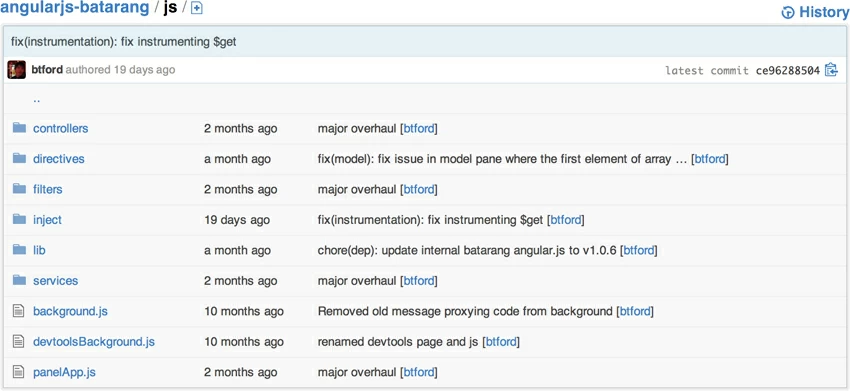The height and width of the screenshot is (391, 850).
Task: Click the panelApp.js file icon
Action: tap(19, 372)
